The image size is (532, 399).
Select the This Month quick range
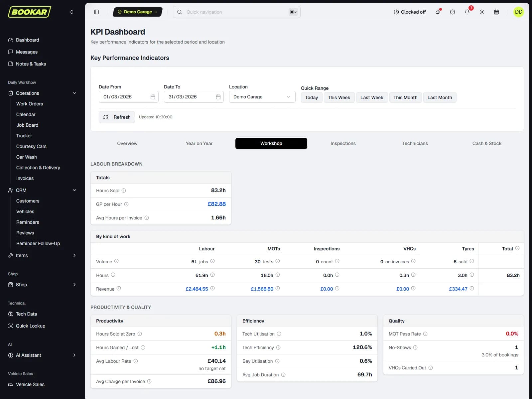(405, 97)
